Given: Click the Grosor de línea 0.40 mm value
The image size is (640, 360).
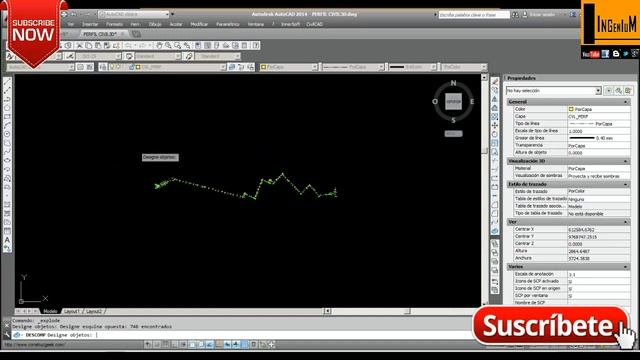Looking at the screenshot, I should point(598,138).
